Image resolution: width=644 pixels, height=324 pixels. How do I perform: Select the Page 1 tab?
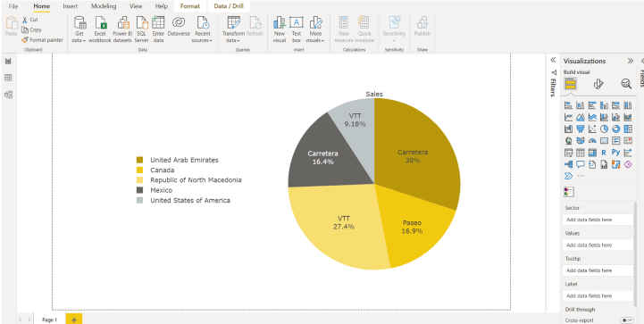pyautogui.click(x=49, y=320)
